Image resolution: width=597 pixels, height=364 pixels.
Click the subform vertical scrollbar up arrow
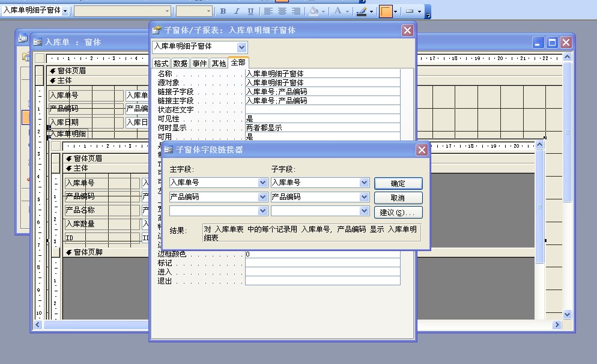pos(539,145)
